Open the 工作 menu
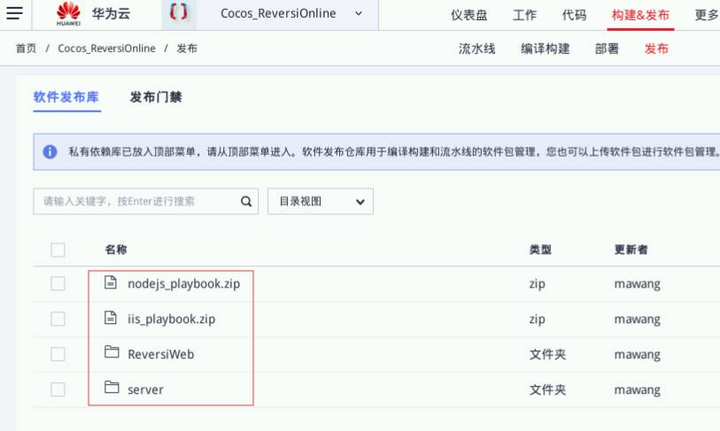The image size is (720, 431). point(524,15)
